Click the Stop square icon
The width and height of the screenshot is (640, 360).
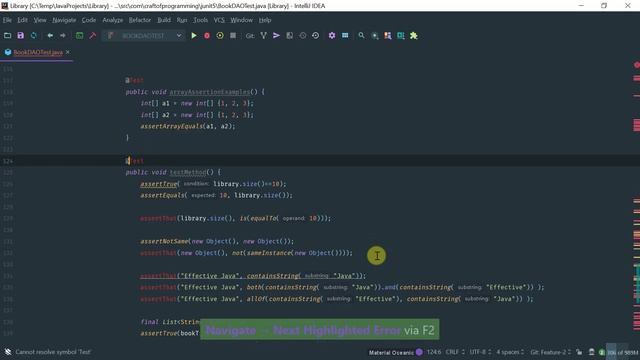coord(233,36)
